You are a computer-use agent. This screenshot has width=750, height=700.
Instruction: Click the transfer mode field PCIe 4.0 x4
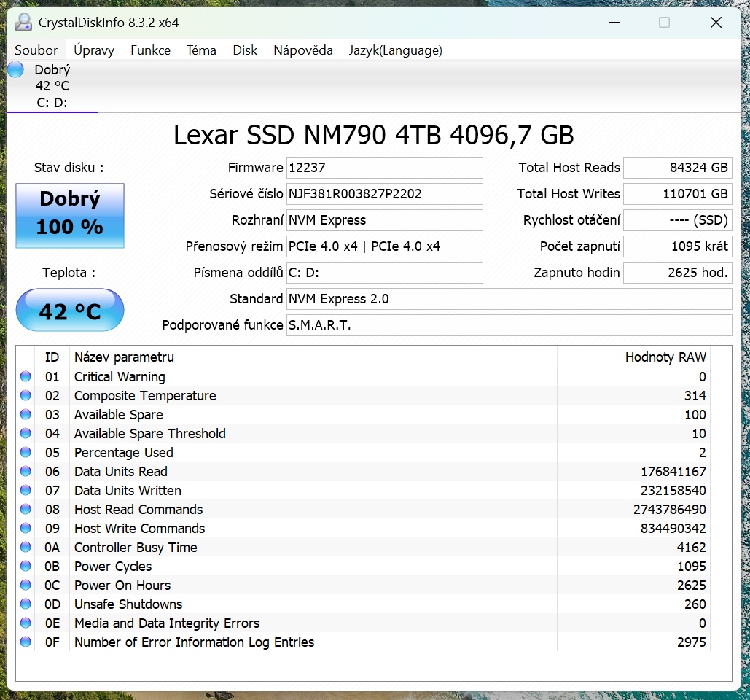(385, 246)
